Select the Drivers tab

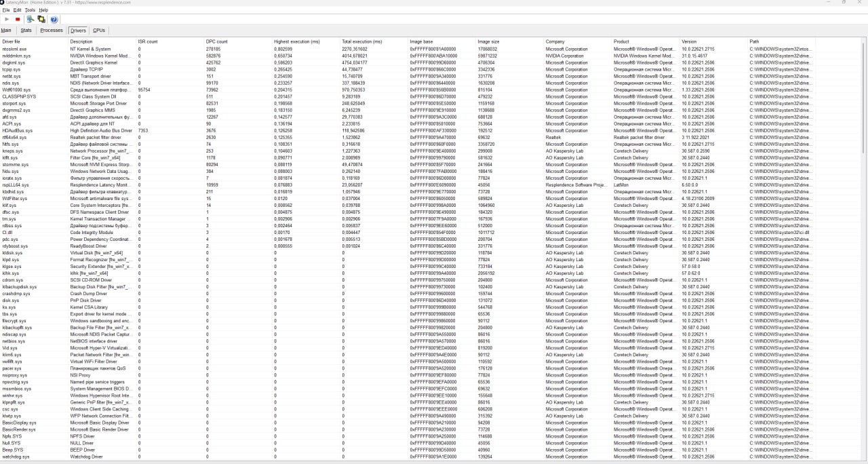[x=78, y=31]
